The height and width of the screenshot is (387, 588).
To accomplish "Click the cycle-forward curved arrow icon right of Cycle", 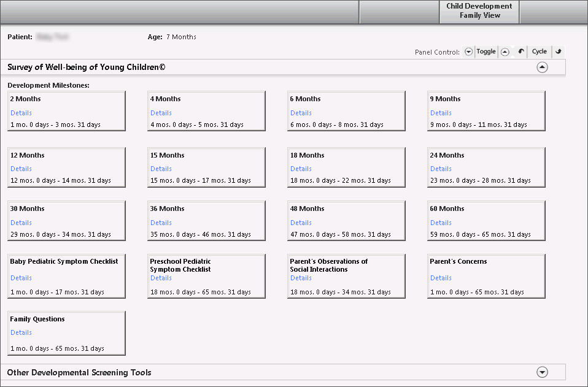I will tap(559, 52).
